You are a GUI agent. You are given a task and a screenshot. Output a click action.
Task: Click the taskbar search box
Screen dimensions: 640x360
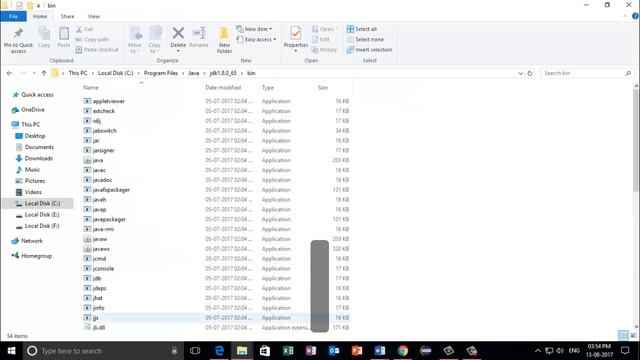point(102,351)
